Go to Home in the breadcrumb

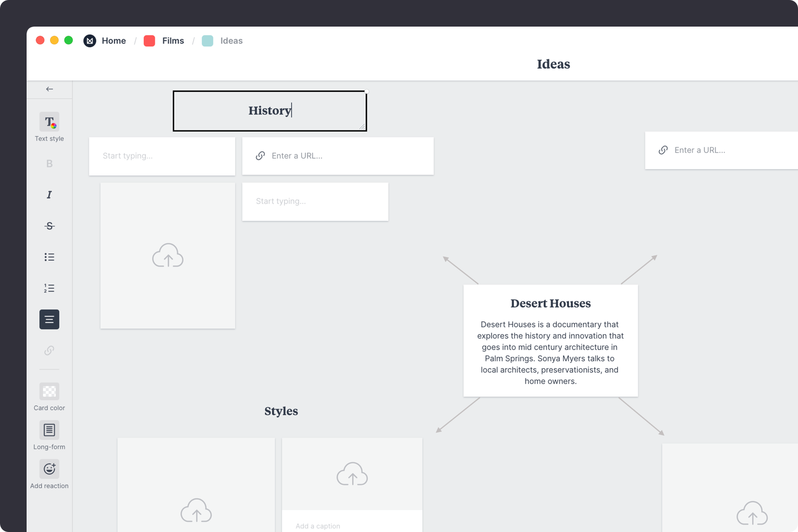click(x=113, y=41)
